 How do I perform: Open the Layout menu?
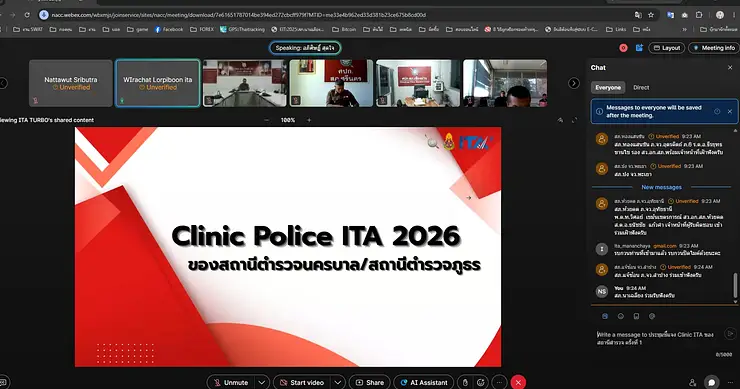point(666,48)
